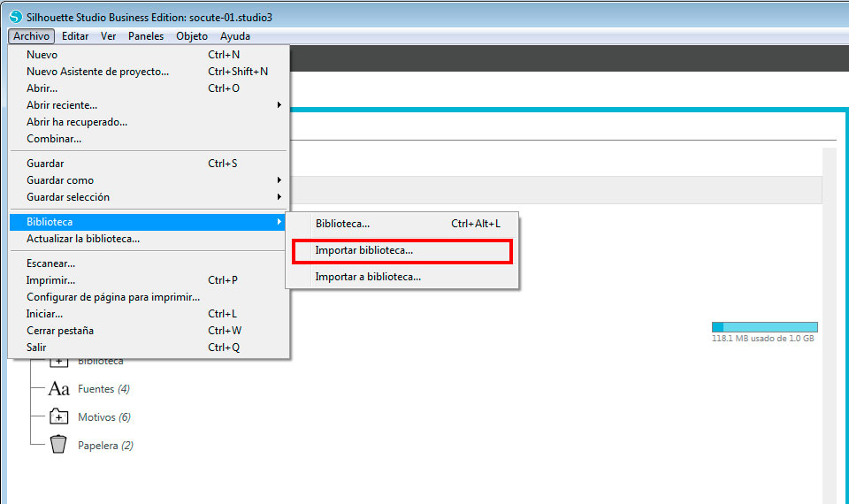Expand the Guardar como submenu

(x=149, y=180)
